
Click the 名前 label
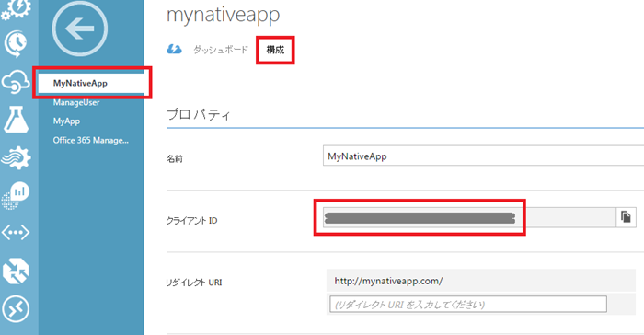point(174,158)
